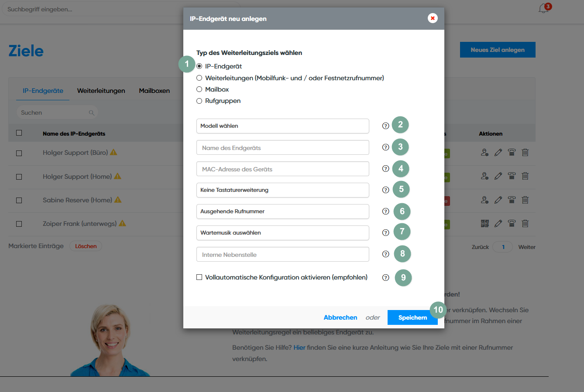Switch to the Weiterleitungen tab
This screenshot has height=392, width=584.
[101, 91]
